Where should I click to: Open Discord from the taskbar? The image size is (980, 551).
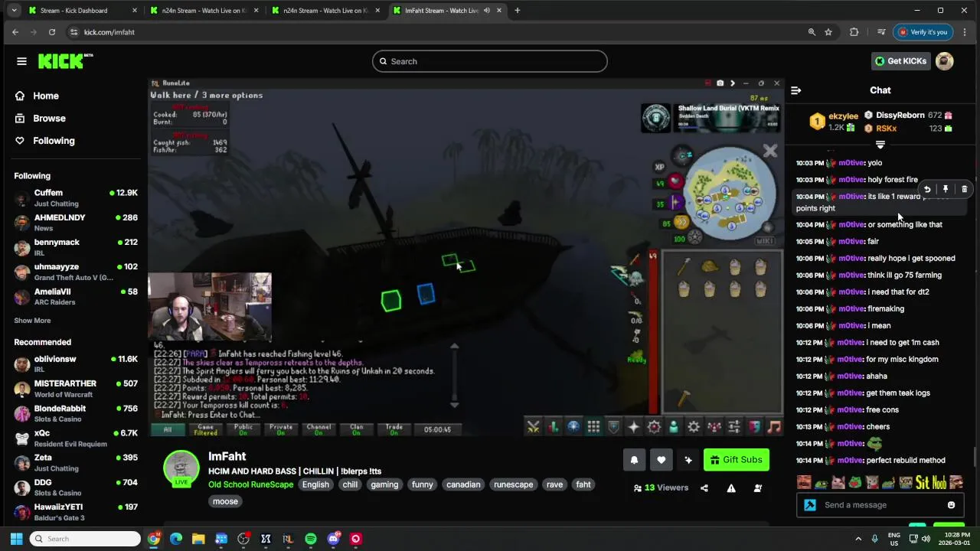(333, 539)
